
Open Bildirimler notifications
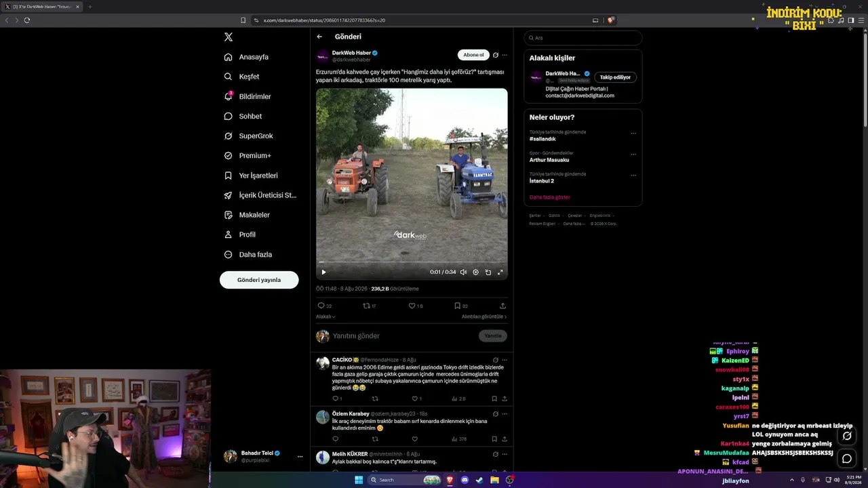pyautogui.click(x=248, y=96)
